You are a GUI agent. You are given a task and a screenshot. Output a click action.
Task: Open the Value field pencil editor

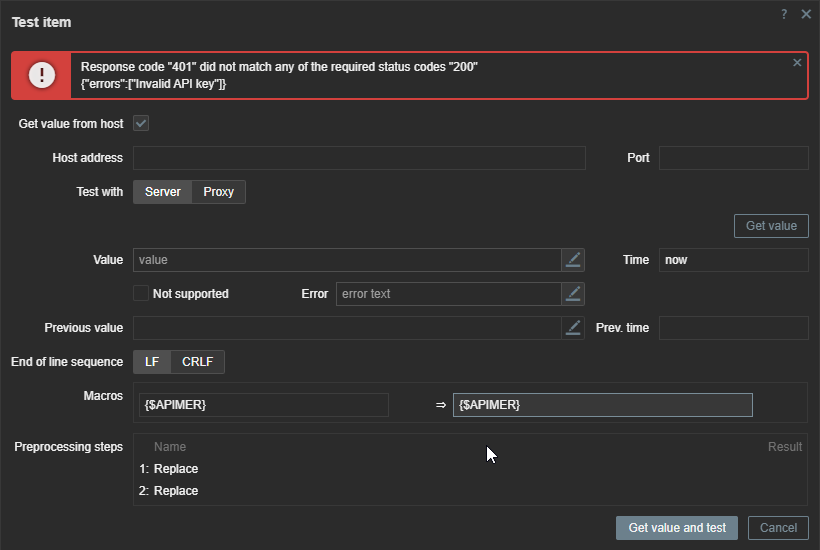point(573,260)
